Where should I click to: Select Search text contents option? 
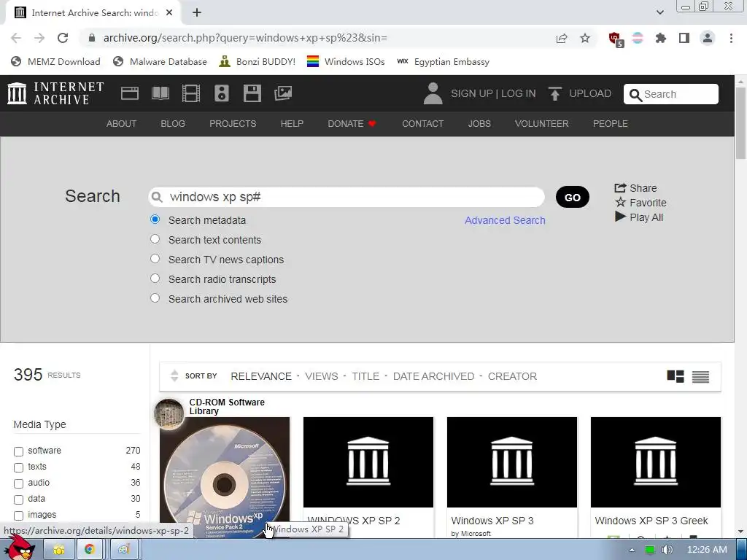(155, 239)
